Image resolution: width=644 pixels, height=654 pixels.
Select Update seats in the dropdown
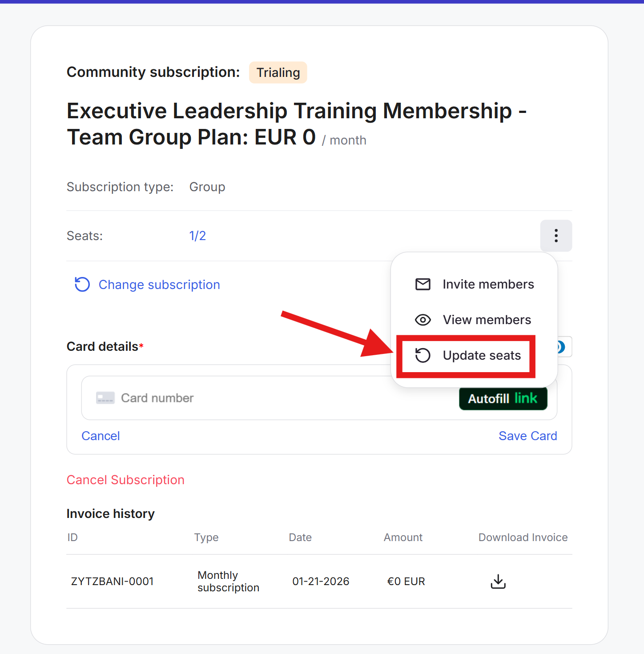click(481, 356)
